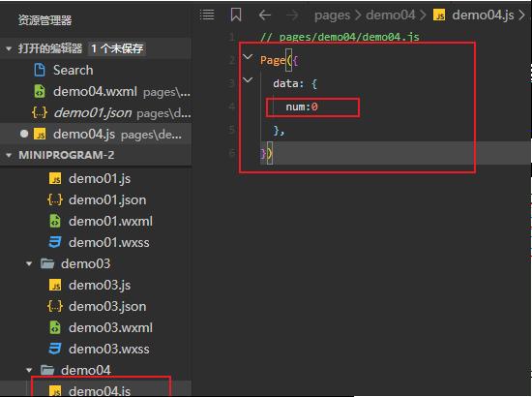Click the demo01.wxml green icon
Image resolution: width=532 pixels, height=397 pixels.
click(55, 221)
